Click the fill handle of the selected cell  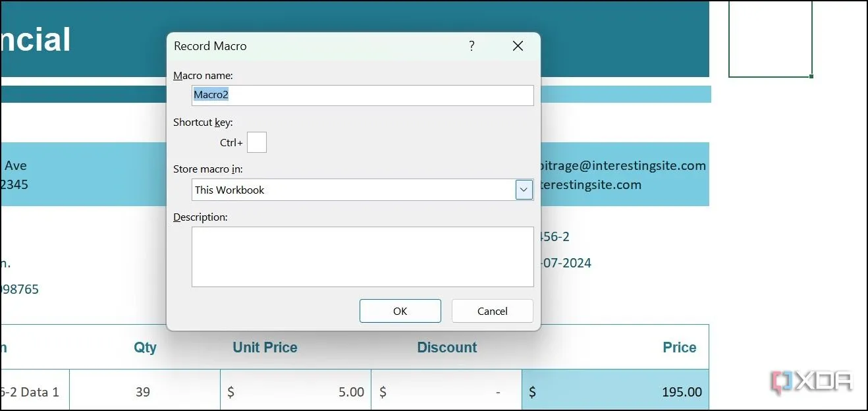point(811,76)
